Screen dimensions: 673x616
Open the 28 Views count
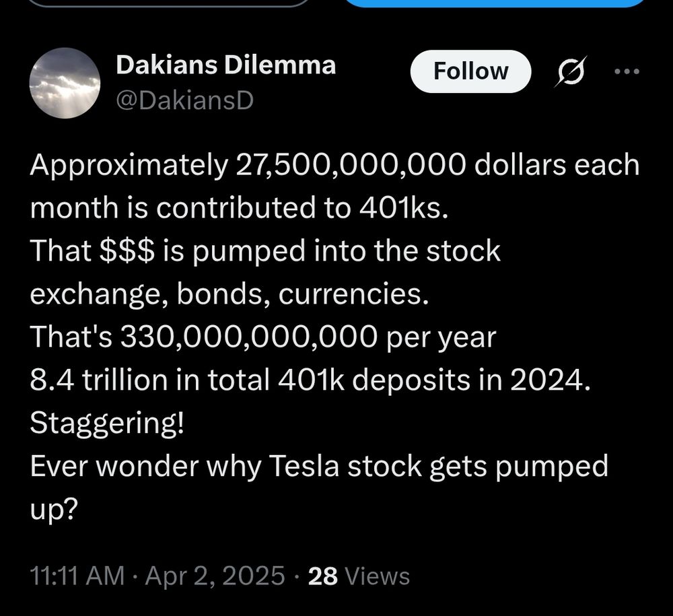[x=359, y=576]
